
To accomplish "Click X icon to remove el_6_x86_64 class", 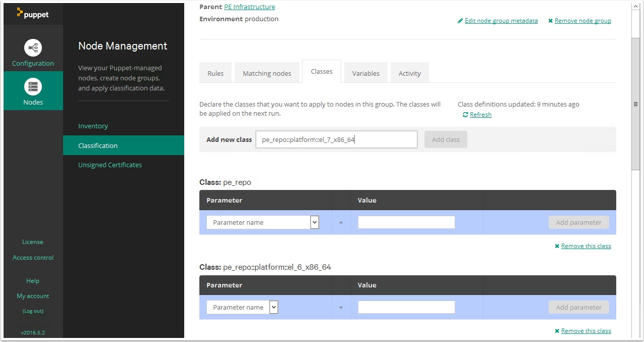I will tap(557, 331).
